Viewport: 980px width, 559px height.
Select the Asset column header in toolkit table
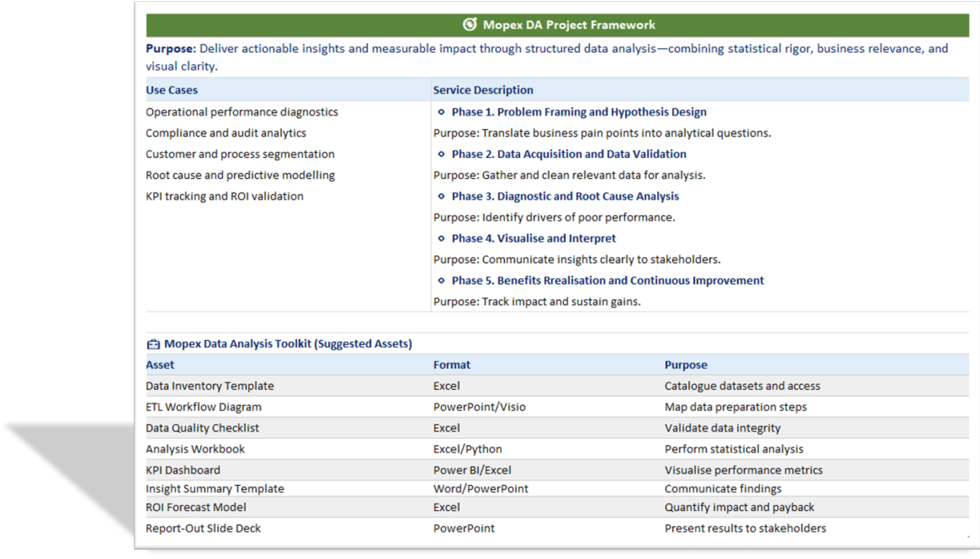160,365
